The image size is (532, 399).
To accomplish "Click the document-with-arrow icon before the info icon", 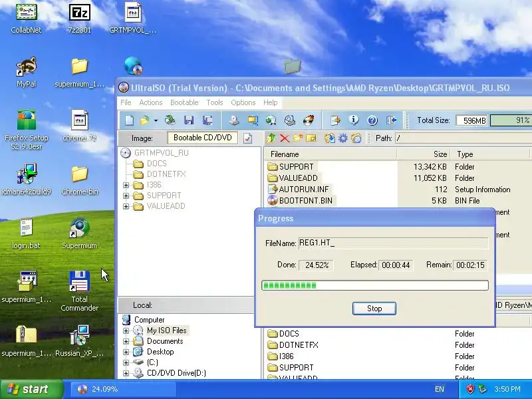I will pyautogui.click(x=335, y=120).
